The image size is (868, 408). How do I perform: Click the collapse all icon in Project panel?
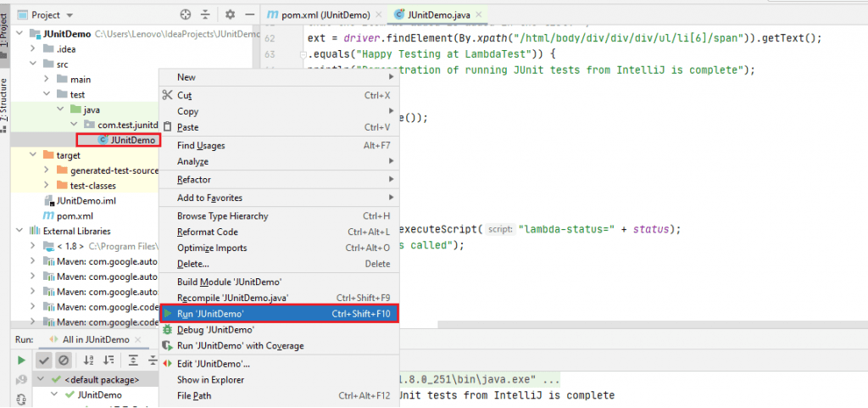[205, 14]
